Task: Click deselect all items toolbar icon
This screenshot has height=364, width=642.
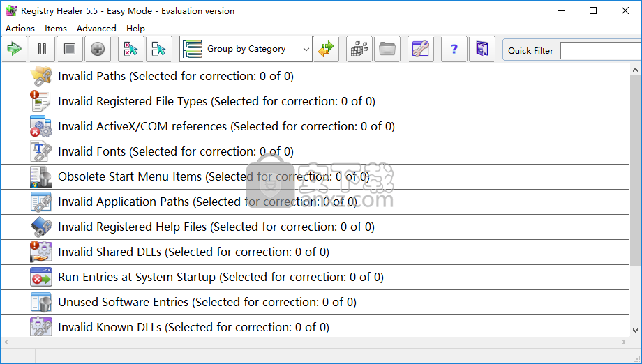Action: [131, 49]
